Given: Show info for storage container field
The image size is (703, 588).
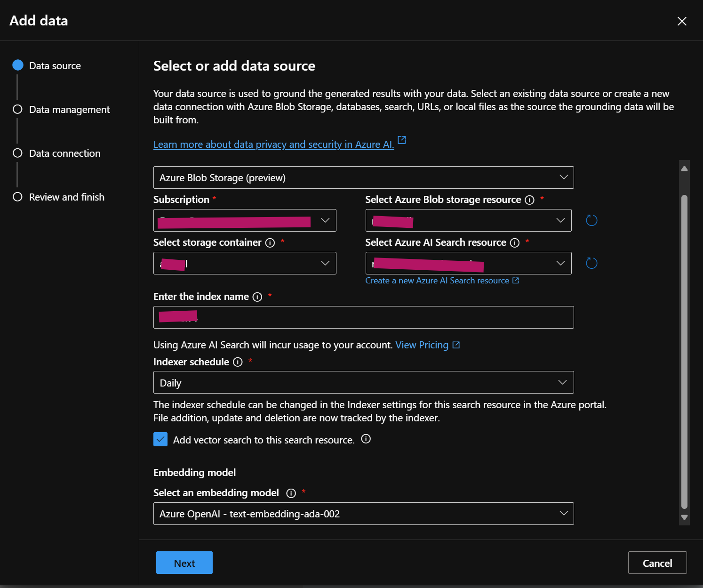Looking at the screenshot, I should pos(270,243).
